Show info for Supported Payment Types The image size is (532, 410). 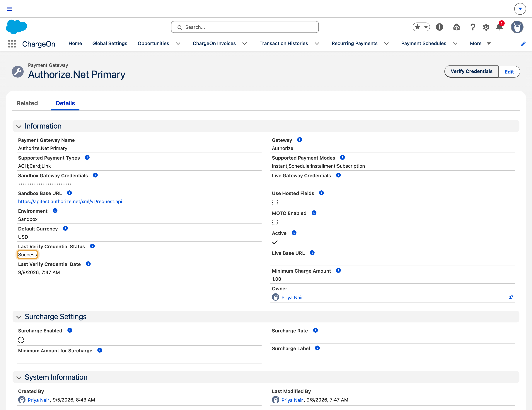[x=87, y=158]
